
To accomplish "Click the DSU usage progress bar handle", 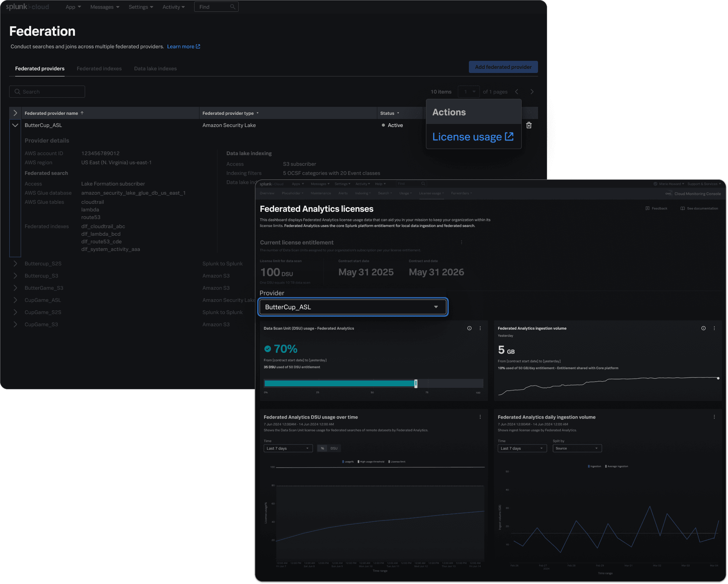I will point(416,383).
